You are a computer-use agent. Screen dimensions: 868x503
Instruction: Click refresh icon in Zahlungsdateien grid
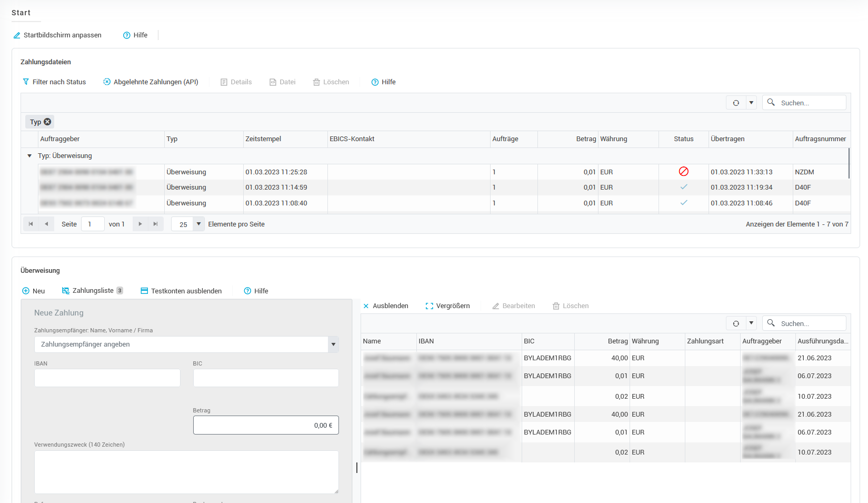tap(736, 103)
